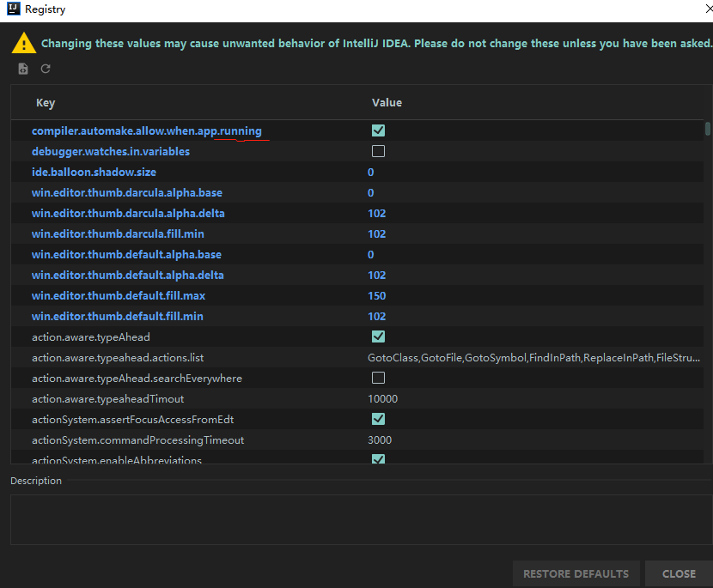Uncheck compiler.automake.allow.when.app.running checkbox
This screenshot has height=588, width=713.
coord(378,130)
